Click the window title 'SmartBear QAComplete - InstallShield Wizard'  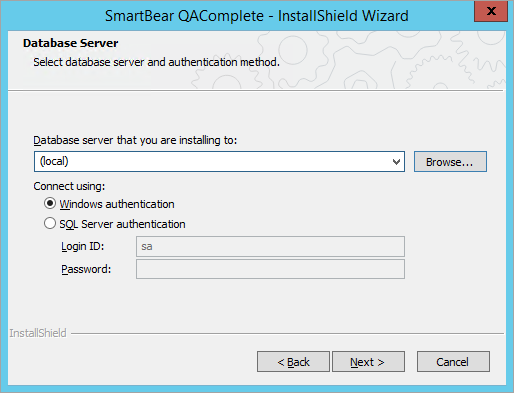pyautogui.click(x=257, y=16)
